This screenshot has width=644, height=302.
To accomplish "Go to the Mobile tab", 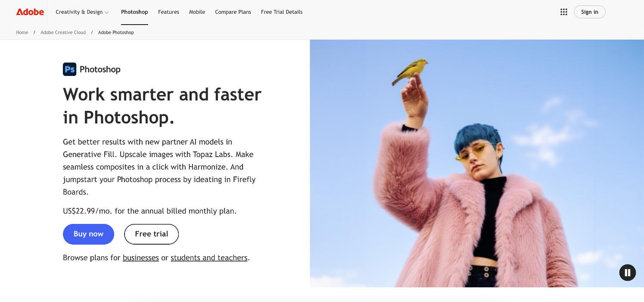I will [197, 12].
